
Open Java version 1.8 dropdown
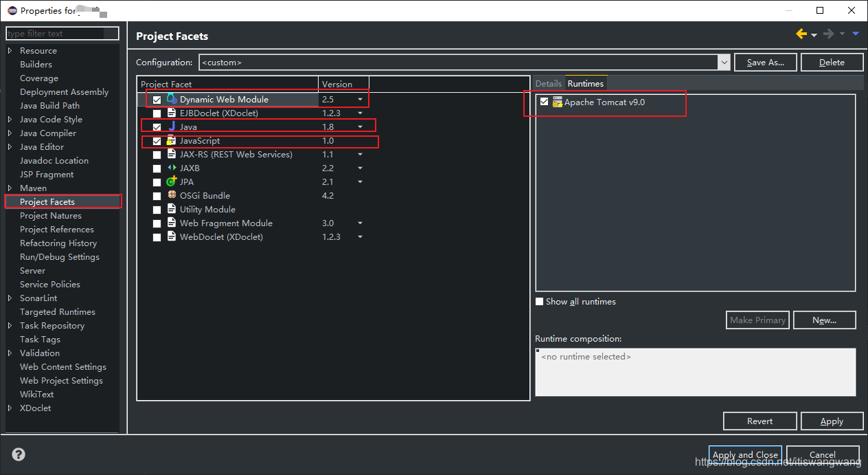click(360, 127)
